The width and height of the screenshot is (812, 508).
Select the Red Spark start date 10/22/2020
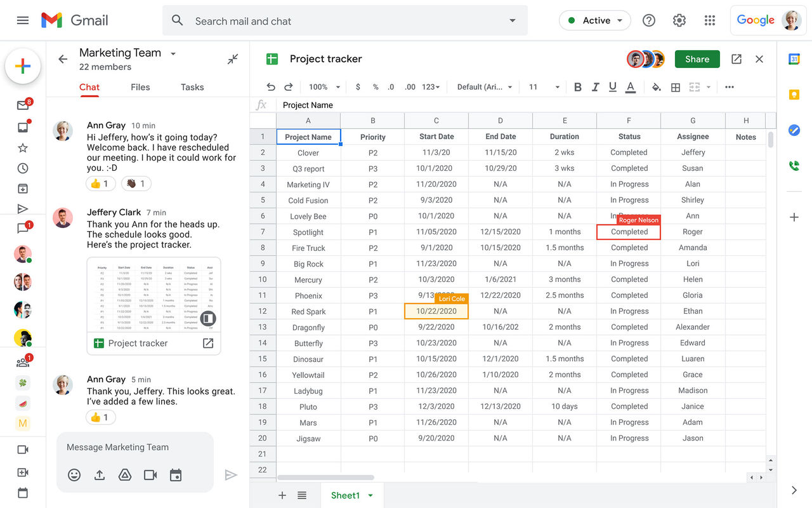pos(436,311)
